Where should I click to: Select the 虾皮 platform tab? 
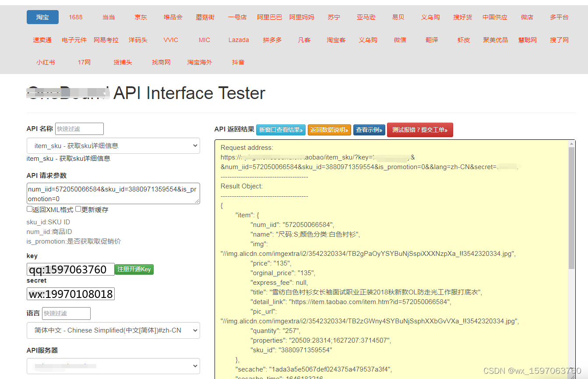(x=464, y=40)
